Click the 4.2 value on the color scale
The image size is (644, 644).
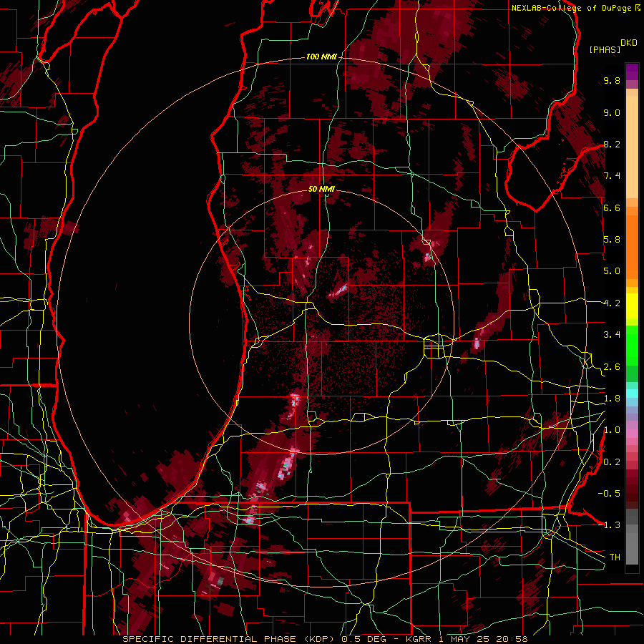coord(612,303)
